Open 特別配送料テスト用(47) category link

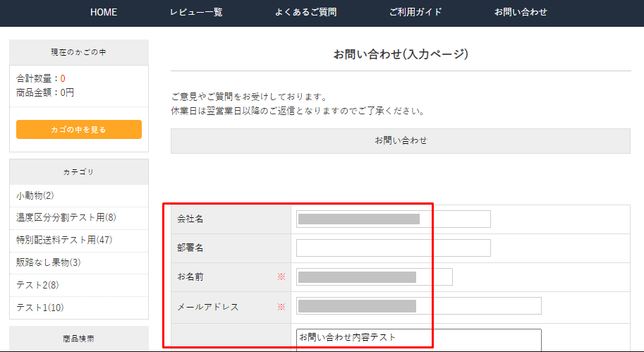pos(64,240)
